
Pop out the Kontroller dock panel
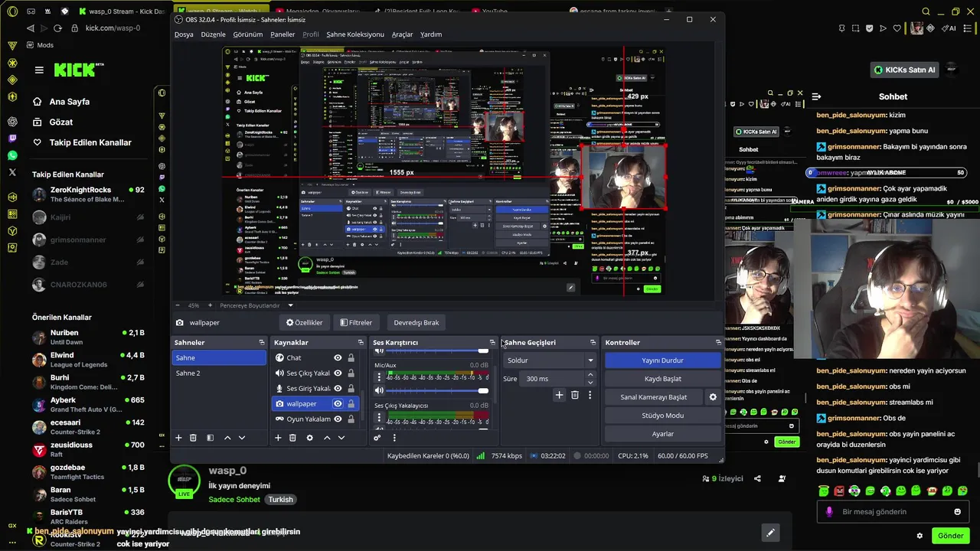click(718, 342)
